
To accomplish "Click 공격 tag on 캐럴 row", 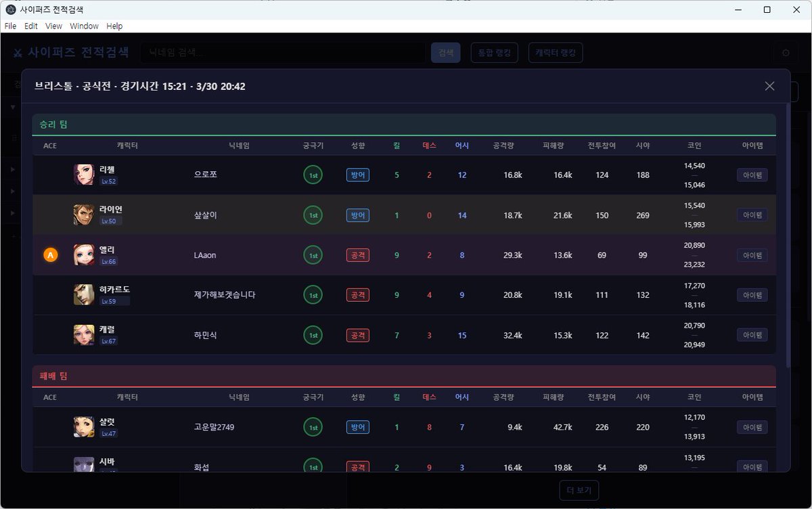I will tap(358, 335).
